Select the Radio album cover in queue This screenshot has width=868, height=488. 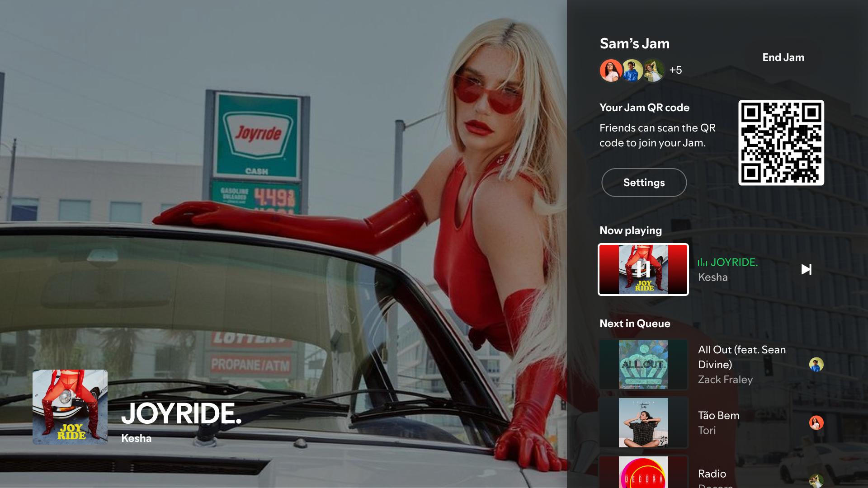pos(643,473)
